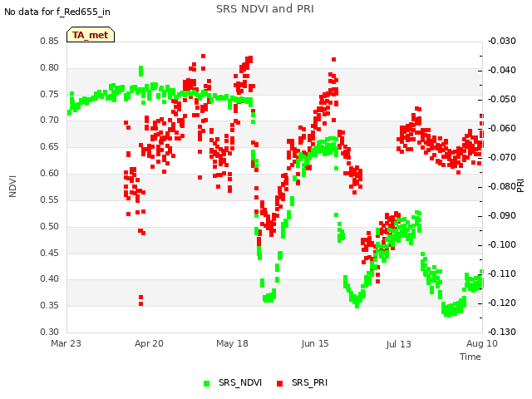
Task: Click the 0.50 NDVI axis value
Action: click(x=50, y=226)
